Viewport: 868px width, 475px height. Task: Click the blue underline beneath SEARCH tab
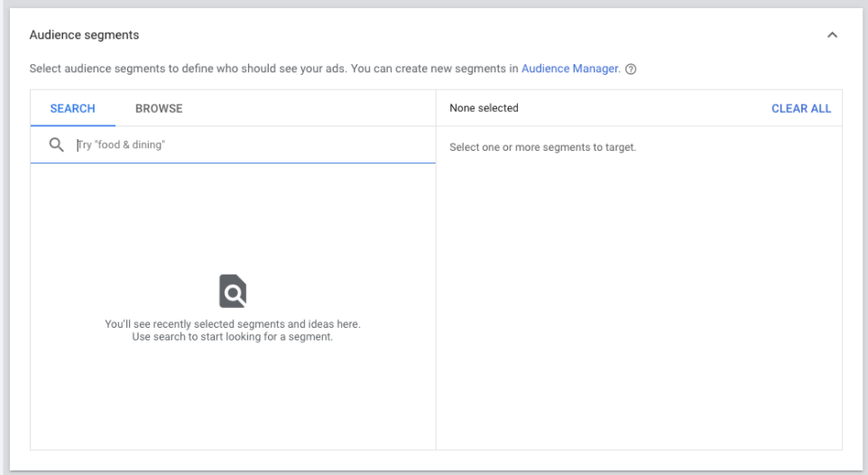point(72,126)
